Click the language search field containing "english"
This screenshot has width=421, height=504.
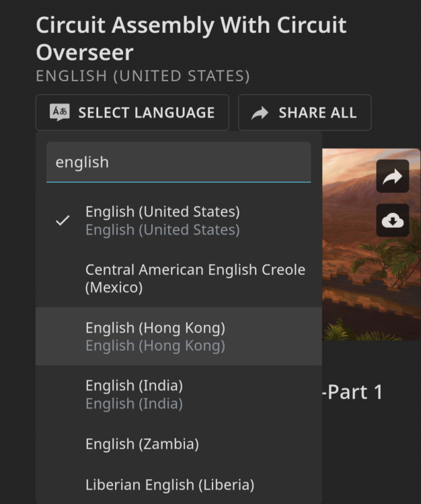pyautogui.click(x=178, y=162)
